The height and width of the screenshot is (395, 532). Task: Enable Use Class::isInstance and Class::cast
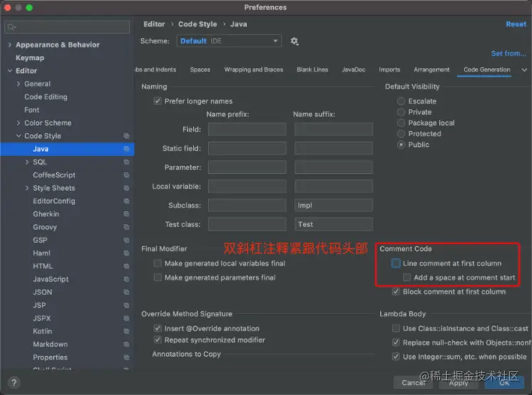click(396, 328)
